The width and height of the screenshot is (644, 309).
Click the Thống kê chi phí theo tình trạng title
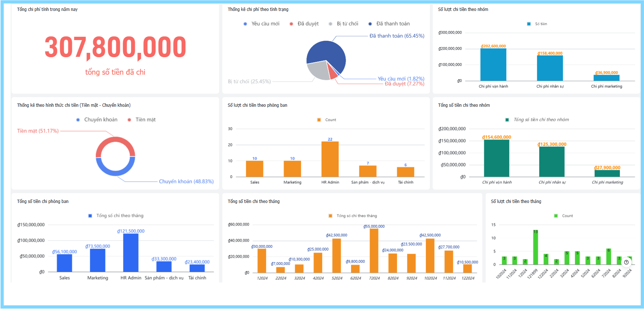click(x=258, y=9)
